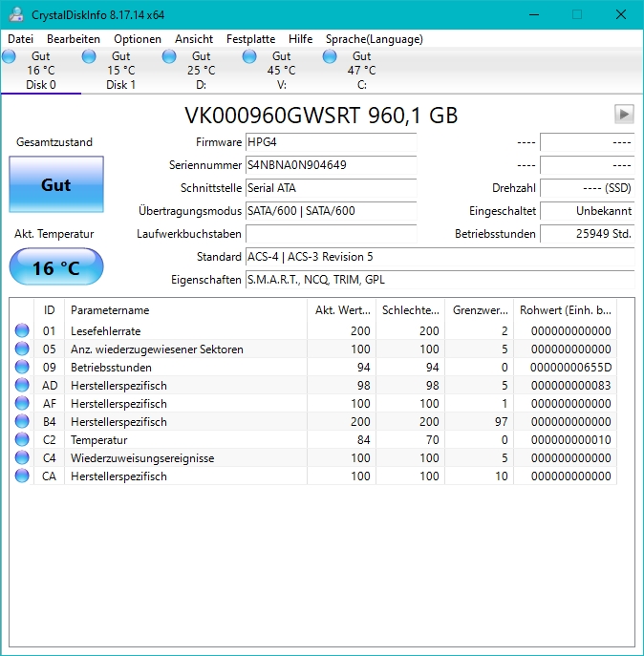
Task: Open the Festplatte menu
Action: coord(251,39)
